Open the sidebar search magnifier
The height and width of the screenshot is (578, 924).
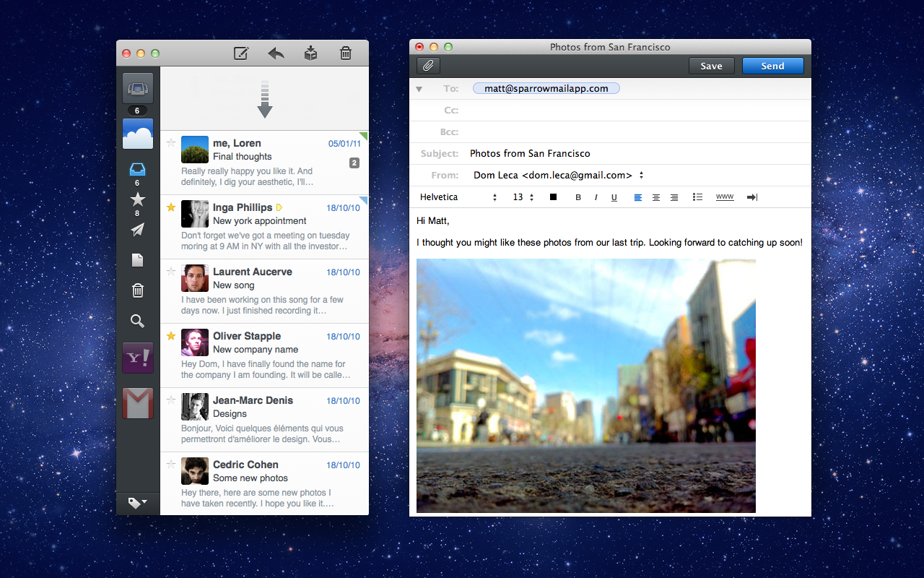coord(137,322)
